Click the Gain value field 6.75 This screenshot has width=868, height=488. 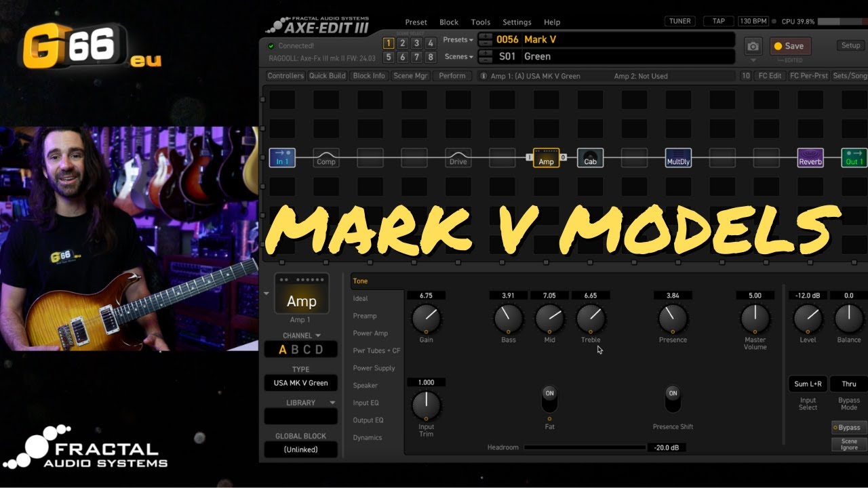coord(426,296)
